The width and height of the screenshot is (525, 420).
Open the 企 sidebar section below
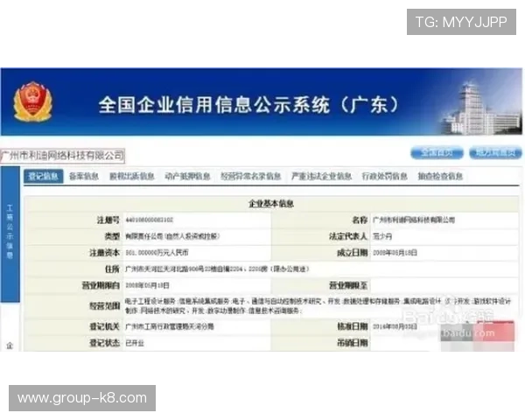pos(10,346)
